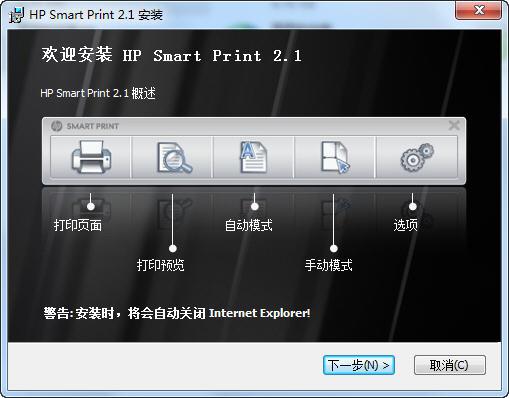Close the installer window with red X
509x398 pixels.
(x=479, y=10)
